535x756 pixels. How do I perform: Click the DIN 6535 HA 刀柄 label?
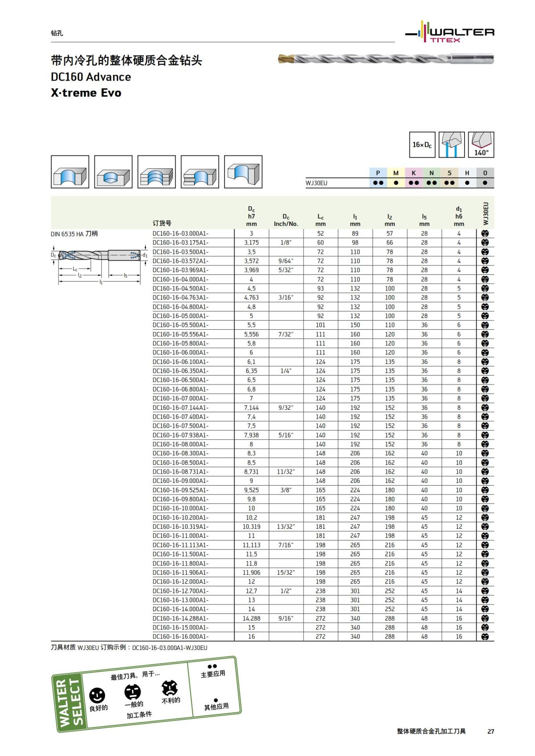(x=74, y=234)
